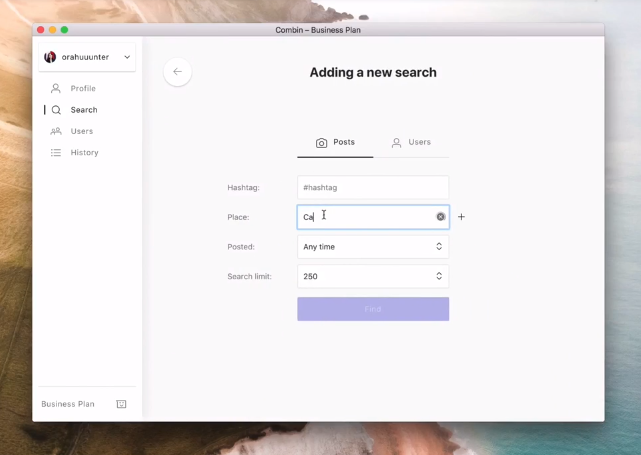The height and width of the screenshot is (455, 641).
Task: Click the Profile person icon in sidebar
Action: (x=56, y=89)
